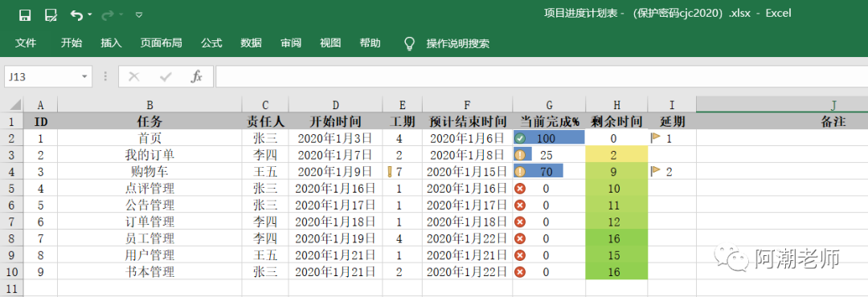Select column G header
The height and width of the screenshot is (297, 868).
point(549,105)
